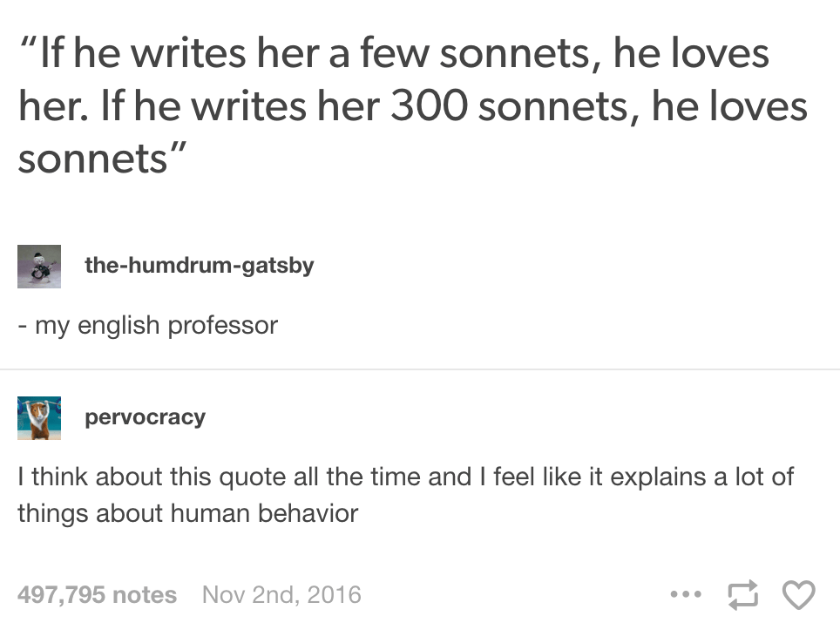View the 497,795 notes list

point(97,595)
